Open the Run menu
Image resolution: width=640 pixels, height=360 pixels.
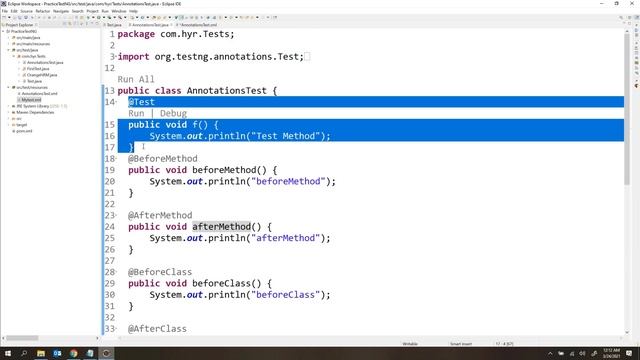coord(105,11)
